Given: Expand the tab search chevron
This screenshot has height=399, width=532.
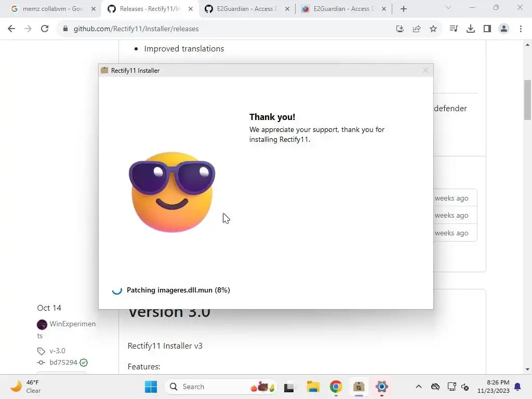Looking at the screenshot, I should pos(448,7).
